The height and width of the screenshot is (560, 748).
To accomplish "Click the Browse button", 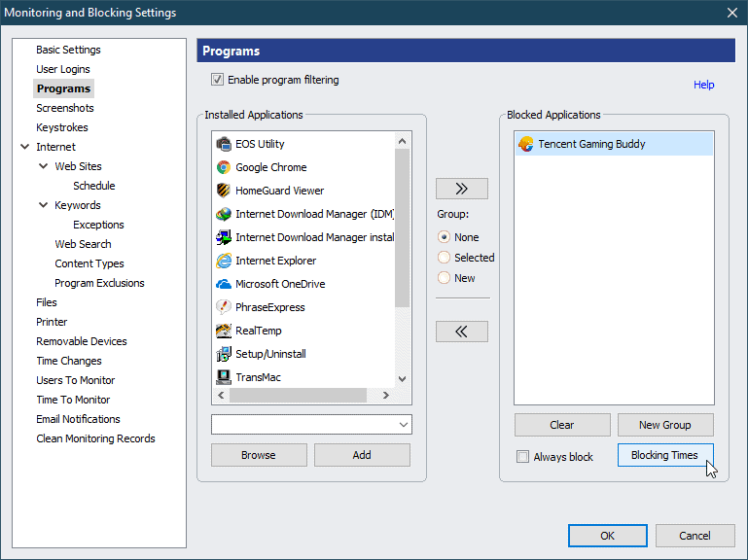I will (259, 455).
